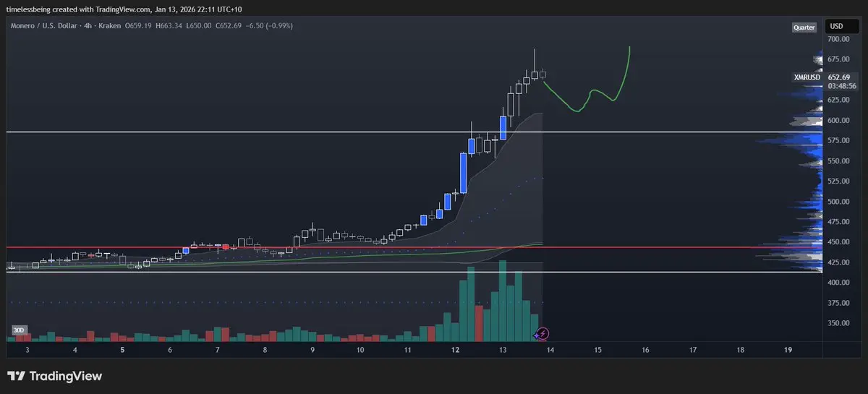Click the 600.00 price axis label
This screenshot has width=868, height=394.
[838, 120]
